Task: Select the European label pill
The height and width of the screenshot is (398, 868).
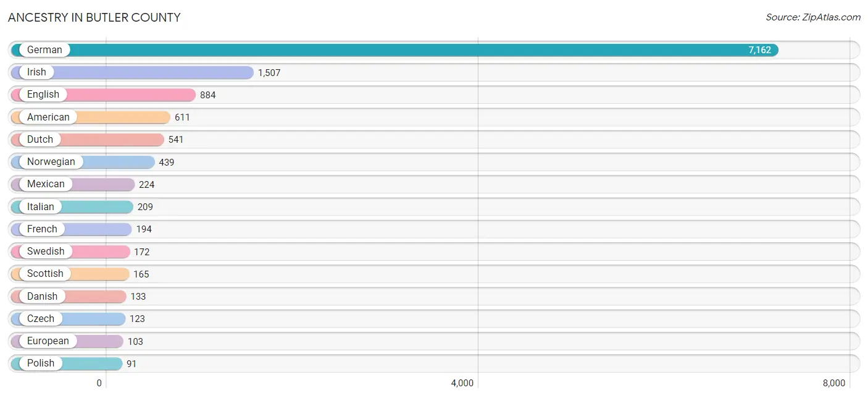Action: (x=48, y=341)
